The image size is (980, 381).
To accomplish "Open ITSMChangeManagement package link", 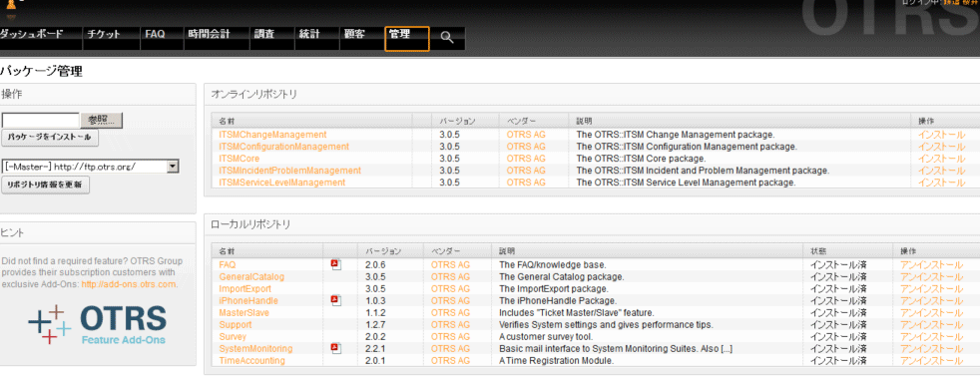I will (272, 135).
